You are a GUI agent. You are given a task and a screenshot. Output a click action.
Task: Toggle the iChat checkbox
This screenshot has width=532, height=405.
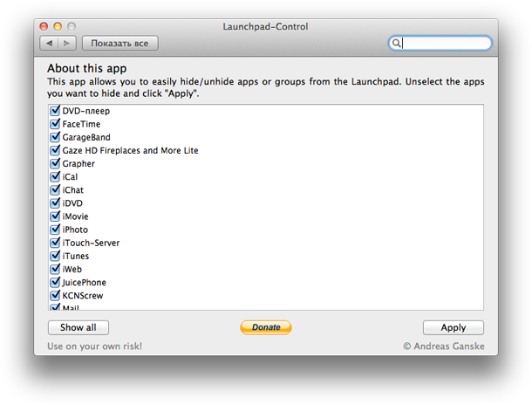(56, 189)
